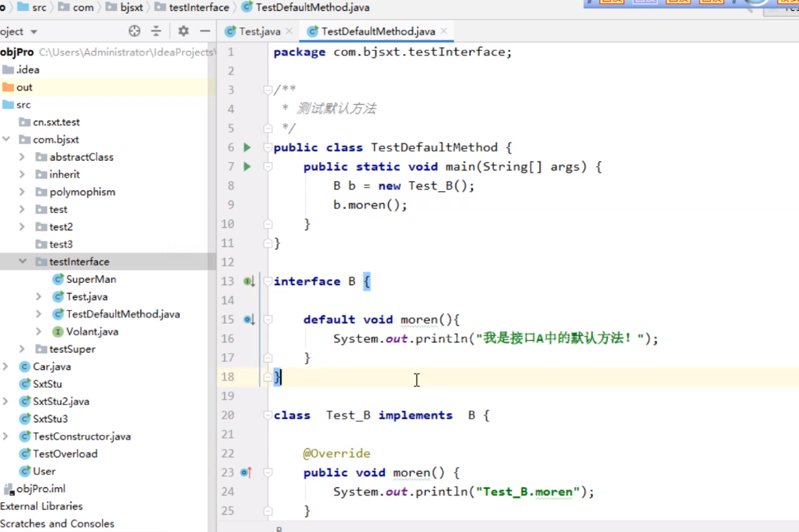
Task: Fold the class javadoc comment at line 3
Action: [267, 90]
